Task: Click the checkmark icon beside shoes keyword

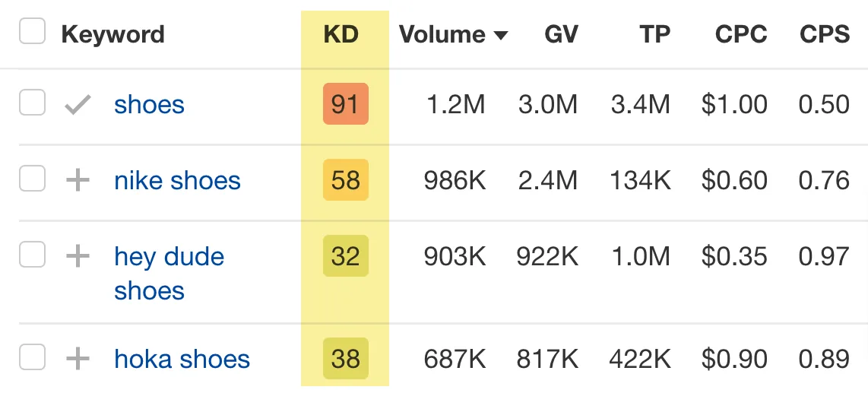Action: 78,104
